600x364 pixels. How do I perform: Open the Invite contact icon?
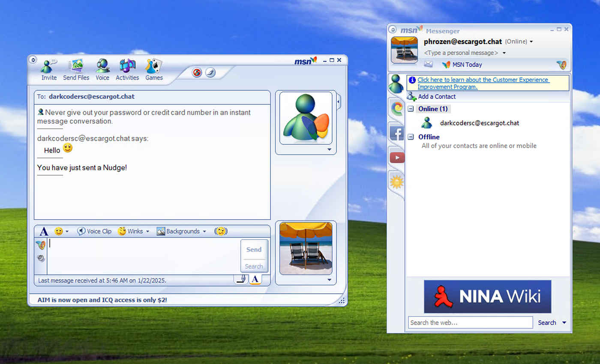pos(49,70)
